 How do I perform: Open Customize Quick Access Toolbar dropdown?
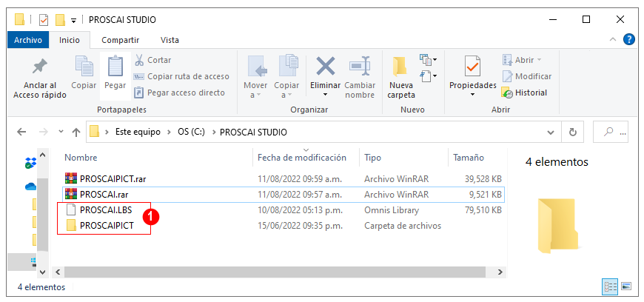coord(73,20)
